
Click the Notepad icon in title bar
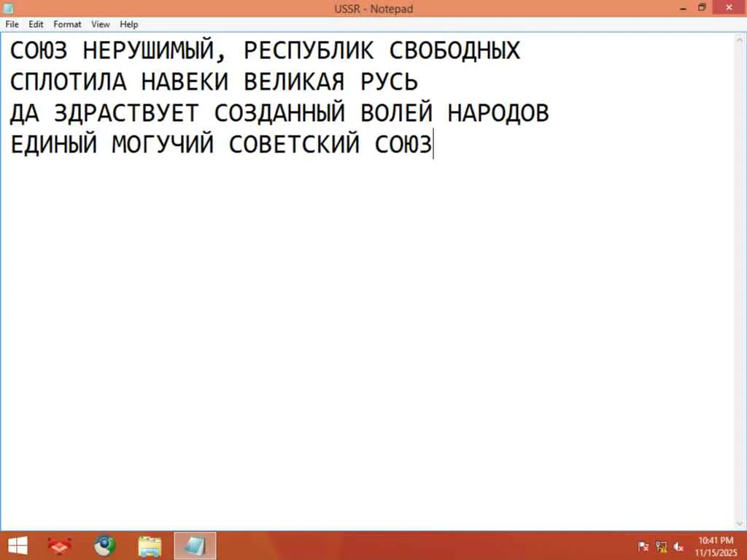coord(8,8)
